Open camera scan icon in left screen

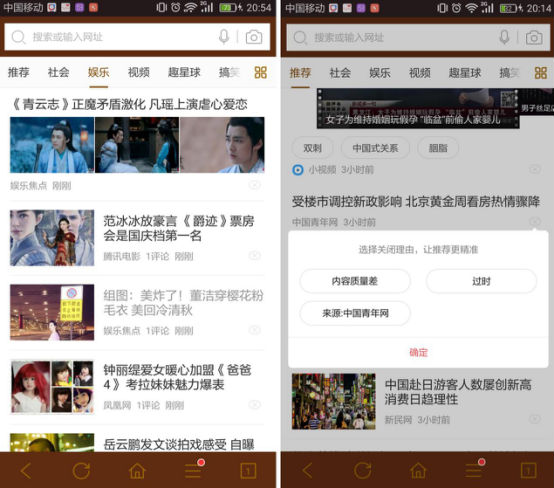coord(254,37)
